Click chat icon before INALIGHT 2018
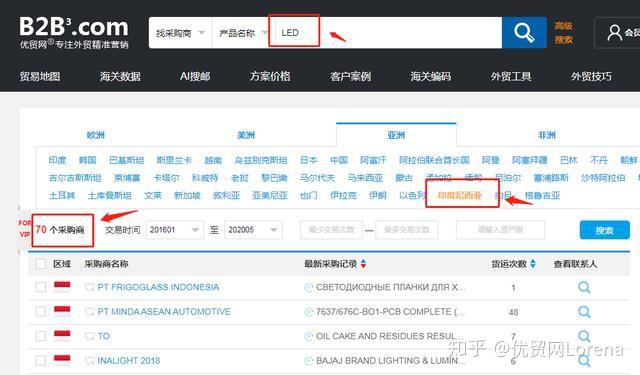 [x=89, y=361]
